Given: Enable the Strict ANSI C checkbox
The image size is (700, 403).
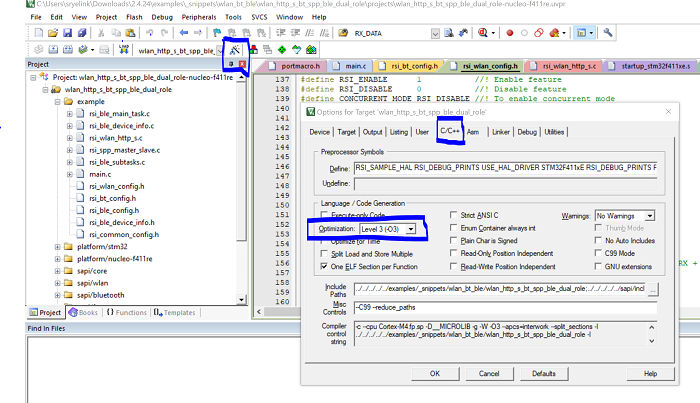Looking at the screenshot, I should pyautogui.click(x=455, y=215).
